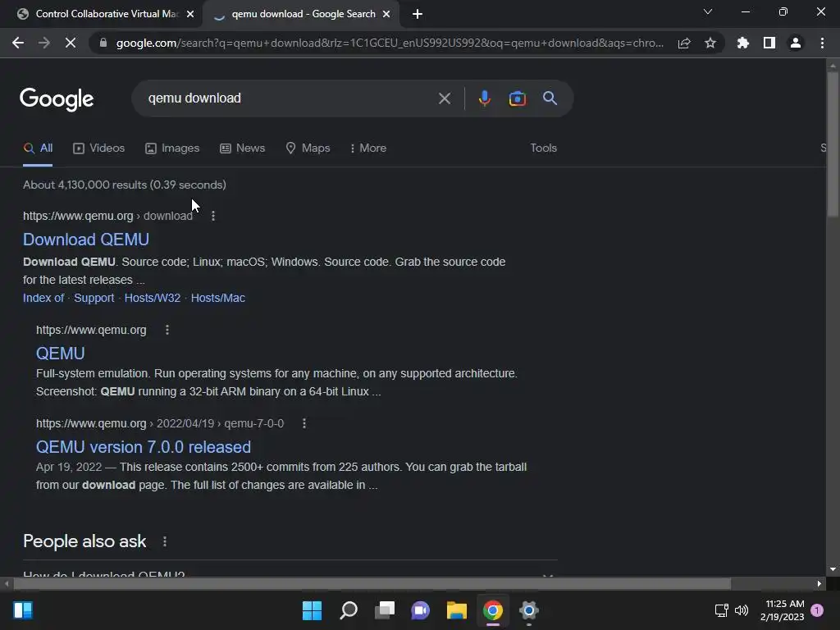Screen dimensions: 840x630
Task: Switch to the Control Collaborative Virtual Machine tab
Action: [x=101, y=14]
